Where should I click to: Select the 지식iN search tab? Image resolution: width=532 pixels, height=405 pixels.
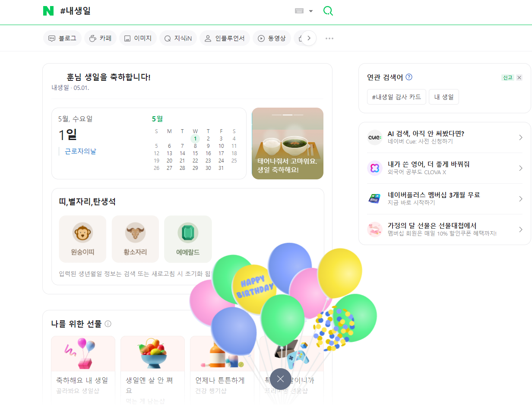tap(178, 38)
